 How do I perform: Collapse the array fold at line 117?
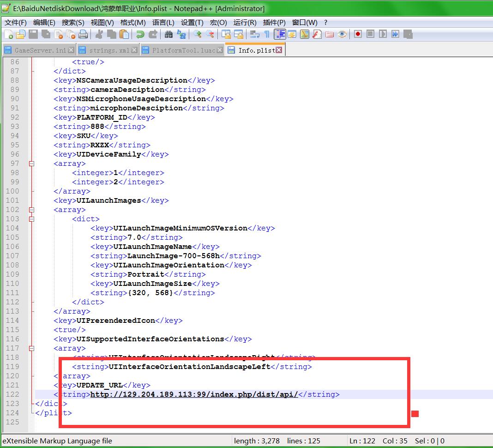coord(32,348)
